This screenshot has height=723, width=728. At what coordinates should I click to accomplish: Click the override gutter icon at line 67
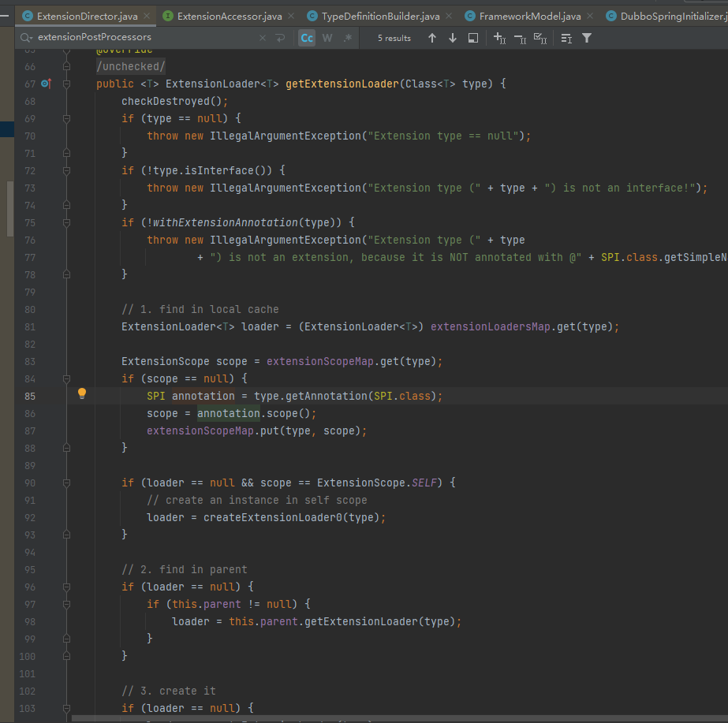click(46, 84)
